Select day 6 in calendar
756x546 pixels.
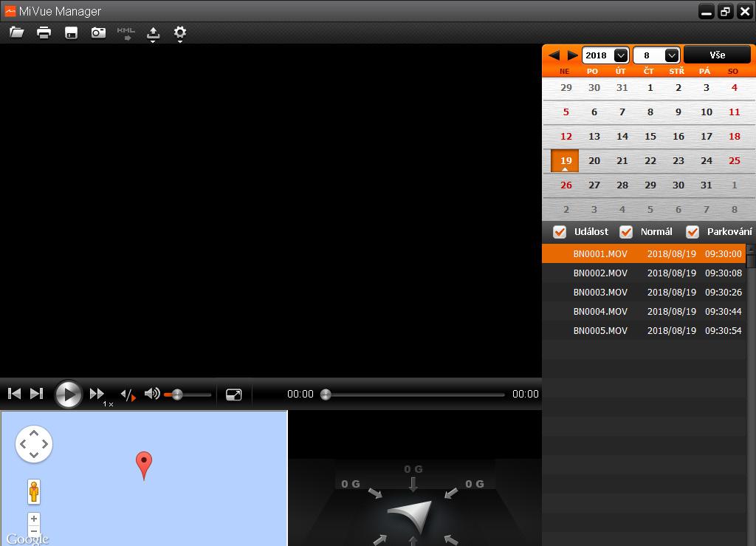[594, 112]
